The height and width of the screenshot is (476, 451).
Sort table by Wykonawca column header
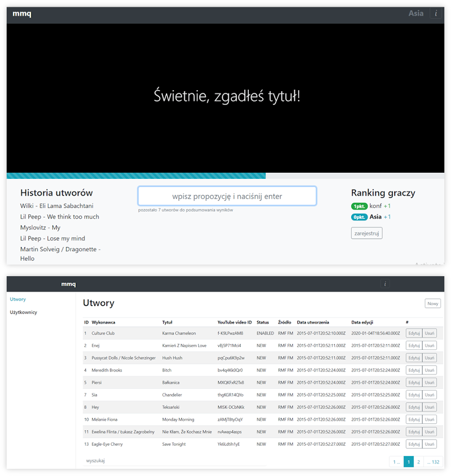coord(103,322)
